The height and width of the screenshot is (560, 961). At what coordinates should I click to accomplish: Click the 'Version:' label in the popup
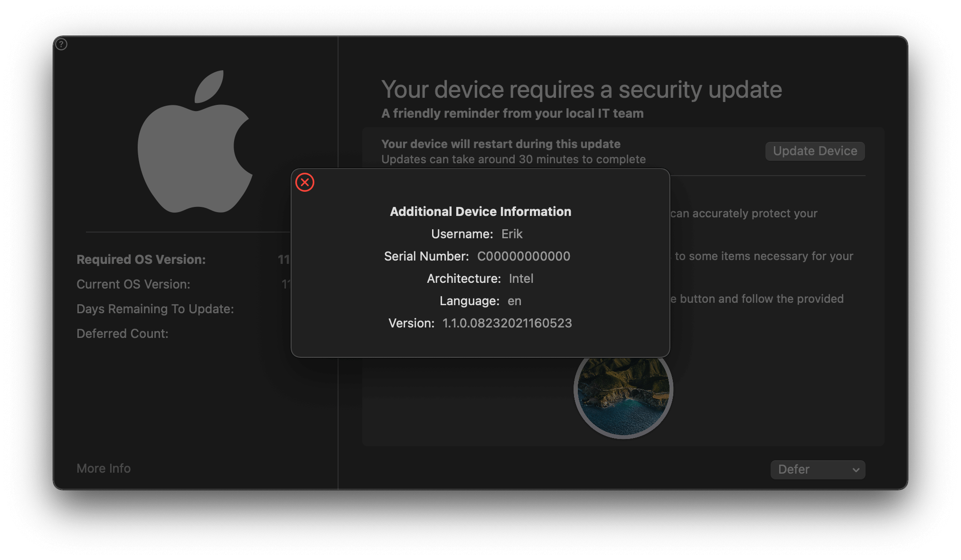tap(411, 323)
